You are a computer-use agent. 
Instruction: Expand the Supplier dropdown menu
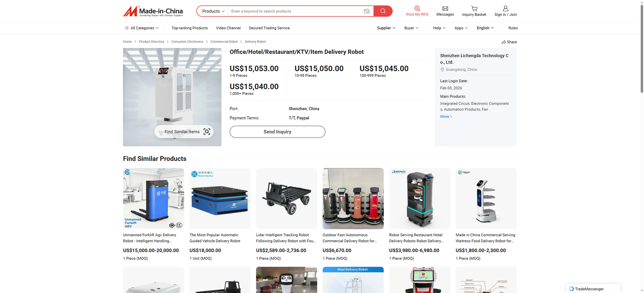click(386, 28)
